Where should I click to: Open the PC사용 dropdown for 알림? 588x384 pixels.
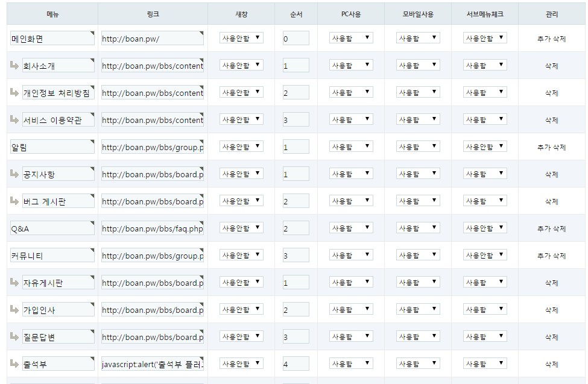point(351,146)
